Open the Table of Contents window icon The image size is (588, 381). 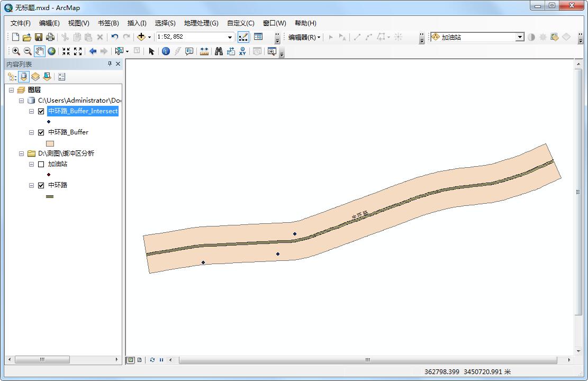[x=258, y=37]
